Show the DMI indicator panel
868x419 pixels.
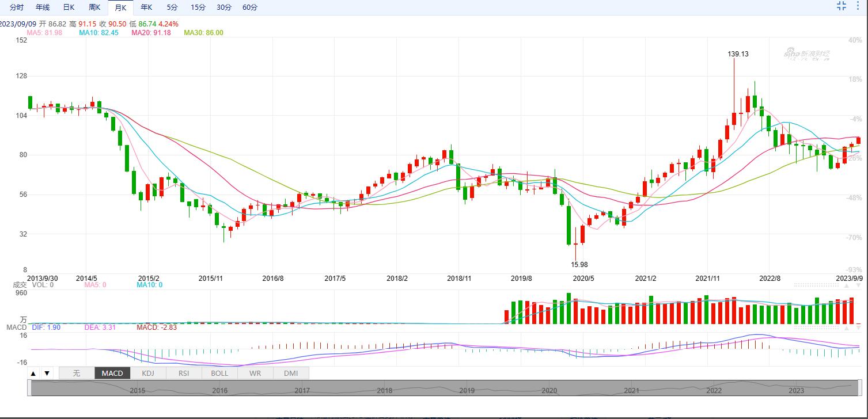click(291, 373)
